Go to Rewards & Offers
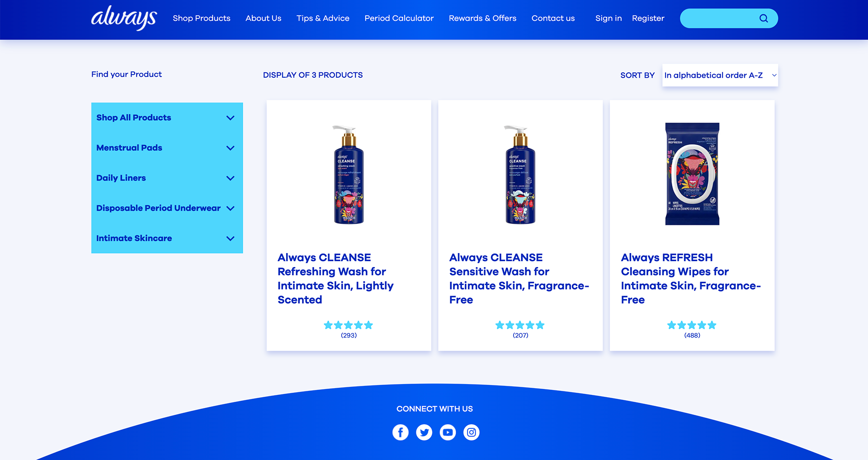868x460 pixels. pyautogui.click(x=482, y=19)
